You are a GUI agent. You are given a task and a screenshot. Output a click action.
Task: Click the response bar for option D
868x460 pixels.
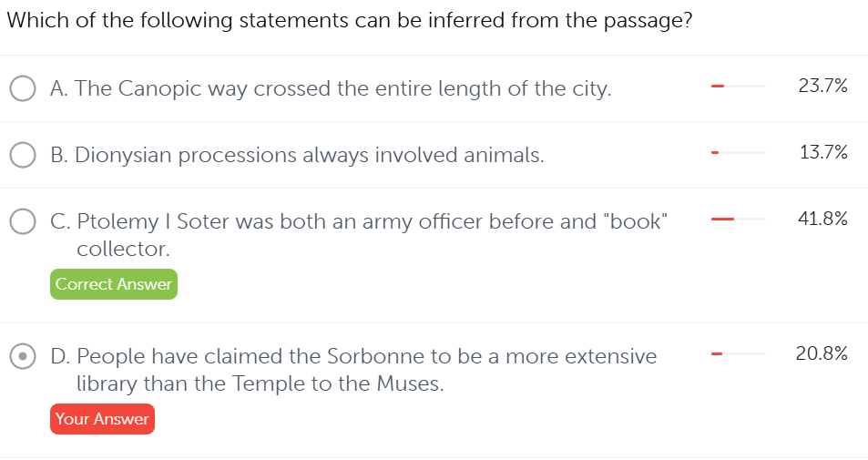[x=739, y=353]
